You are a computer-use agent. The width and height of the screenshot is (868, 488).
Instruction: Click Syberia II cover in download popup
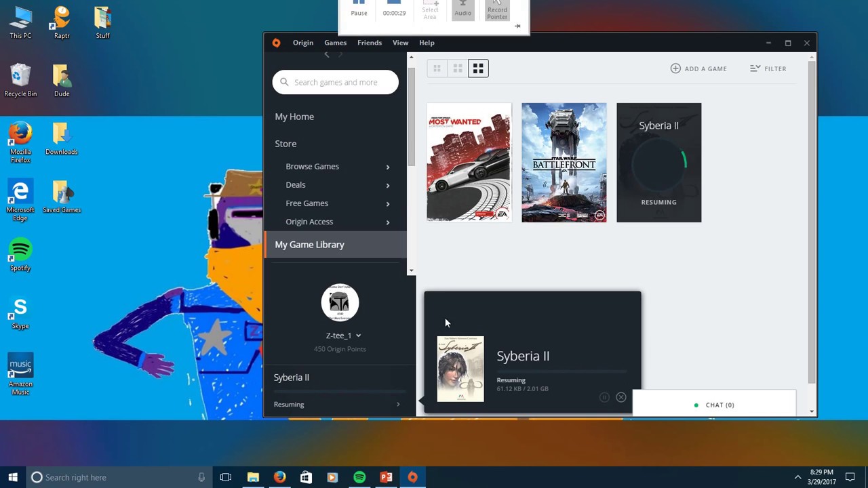point(460,369)
